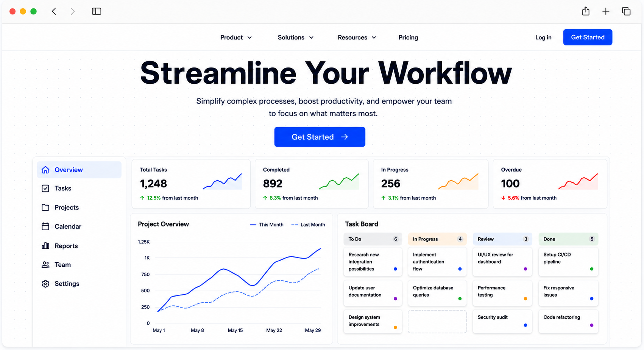Open Reports in the sidebar
Viewport: 644px width, 350px height.
tap(79, 245)
